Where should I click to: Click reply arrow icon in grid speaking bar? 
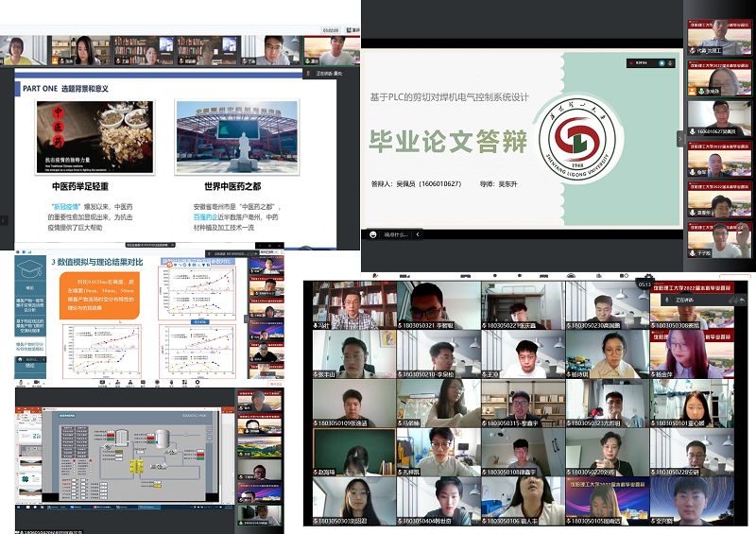(x=743, y=300)
